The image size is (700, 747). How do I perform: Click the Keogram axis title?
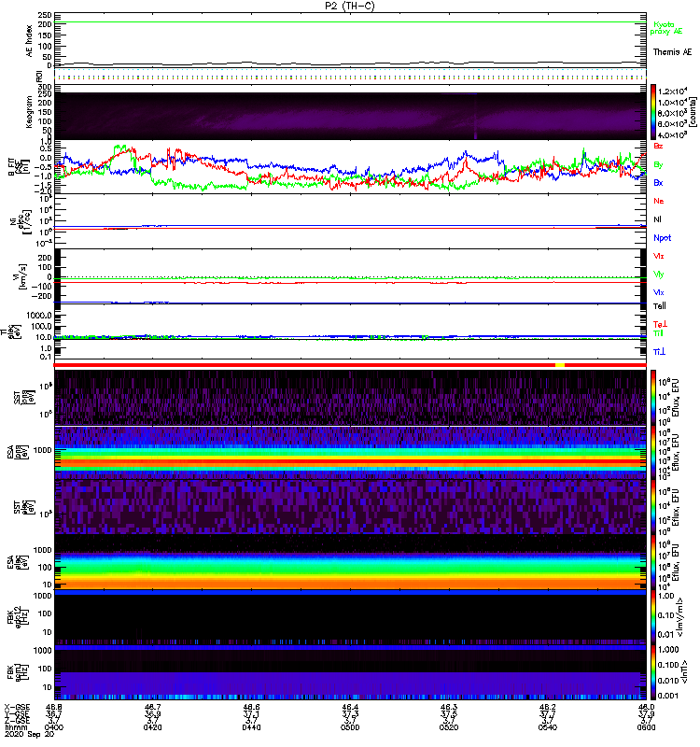(x=29, y=111)
